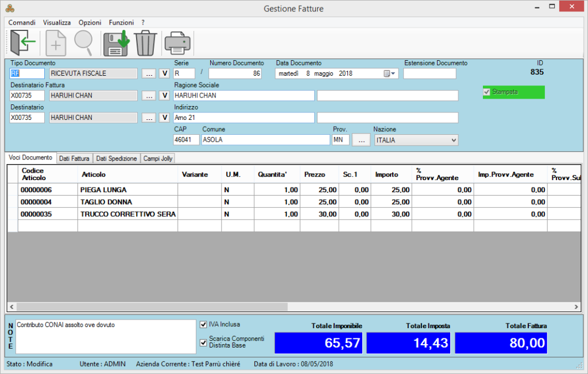Click the V button beside RICEVUTA FISCALE
The height and width of the screenshot is (374, 588).
[x=164, y=73]
